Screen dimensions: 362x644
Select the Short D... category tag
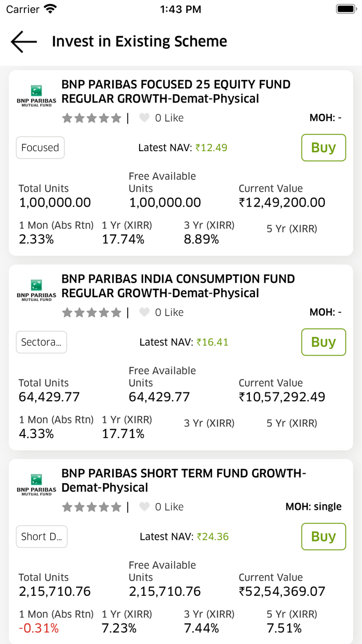[x=41, y=536]
